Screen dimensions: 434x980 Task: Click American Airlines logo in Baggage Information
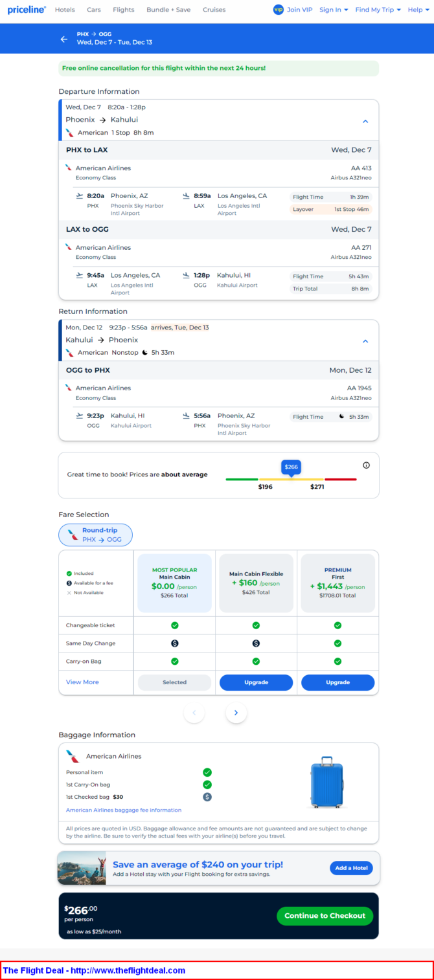click(73, 756)
